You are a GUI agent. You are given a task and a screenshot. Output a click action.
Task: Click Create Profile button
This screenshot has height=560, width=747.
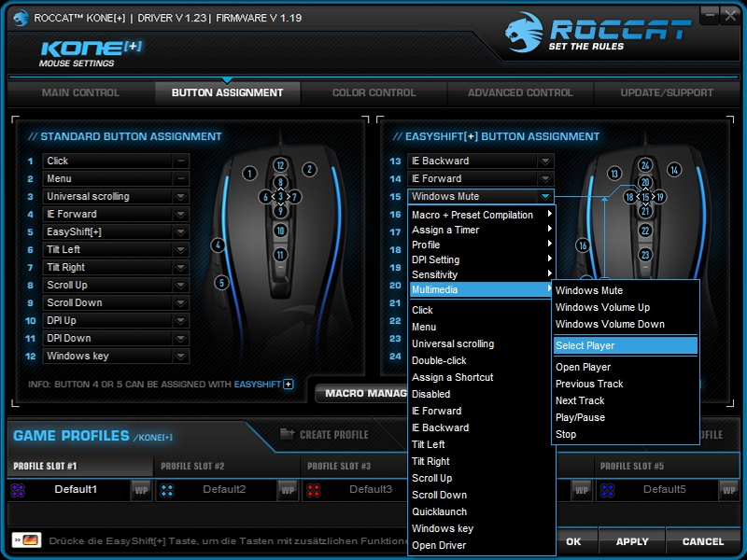point(324,434)
